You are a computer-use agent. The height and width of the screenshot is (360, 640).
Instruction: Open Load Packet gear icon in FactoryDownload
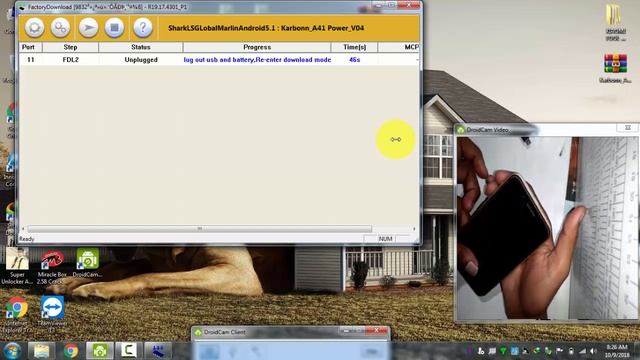(34, 28)
